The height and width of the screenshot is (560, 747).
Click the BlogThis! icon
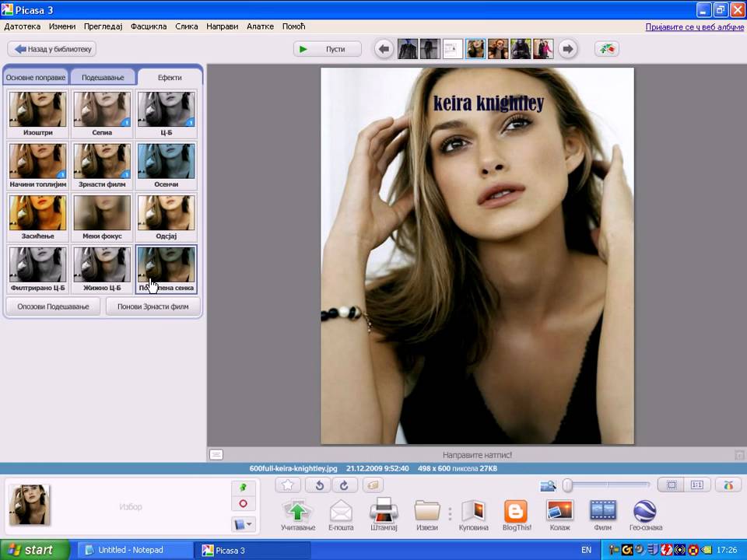(x=515, y=512)
